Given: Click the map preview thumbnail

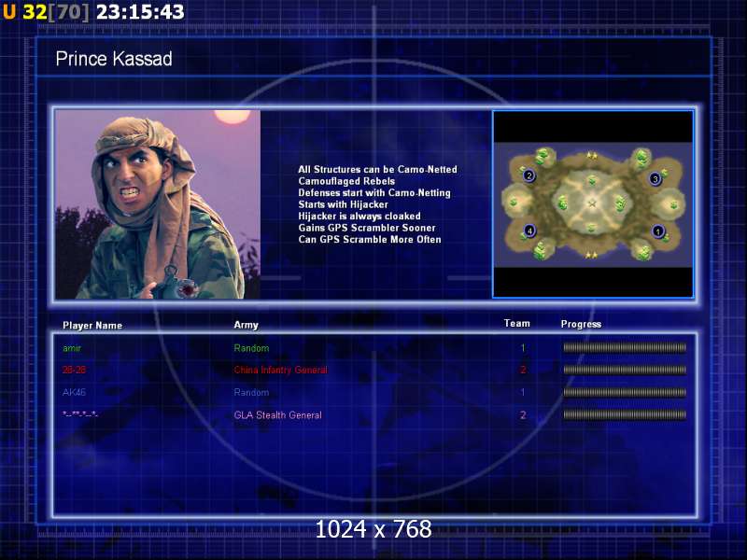Looking at the screenshot, I should point(593,204).
